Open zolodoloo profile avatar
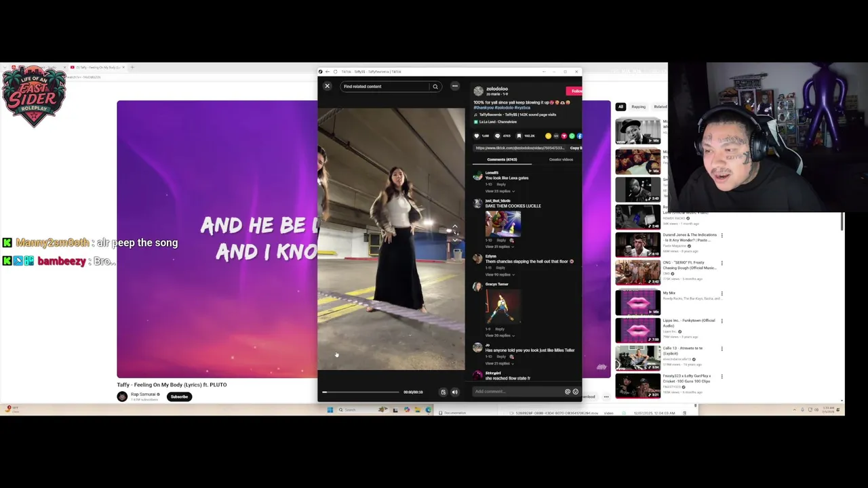The width and height of the screenshot is (868, 488). pos(479,91)
